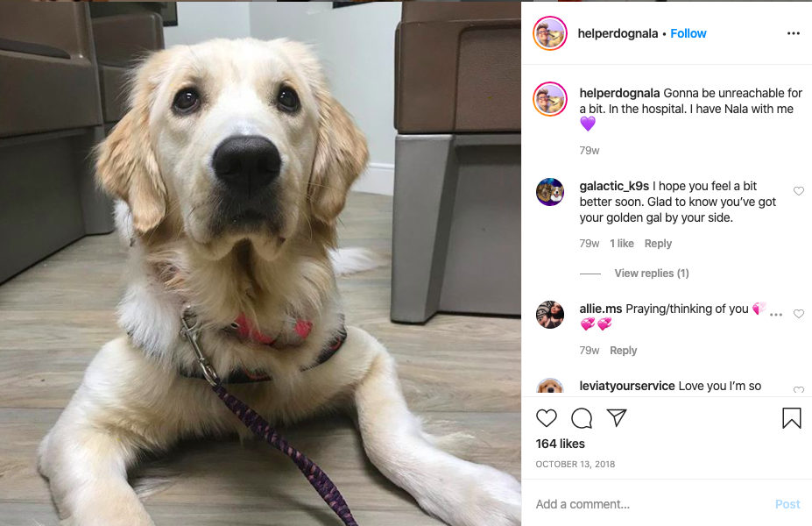812x526 pixels.
Task: View the 164 likes list
Action: pos(560,444)
